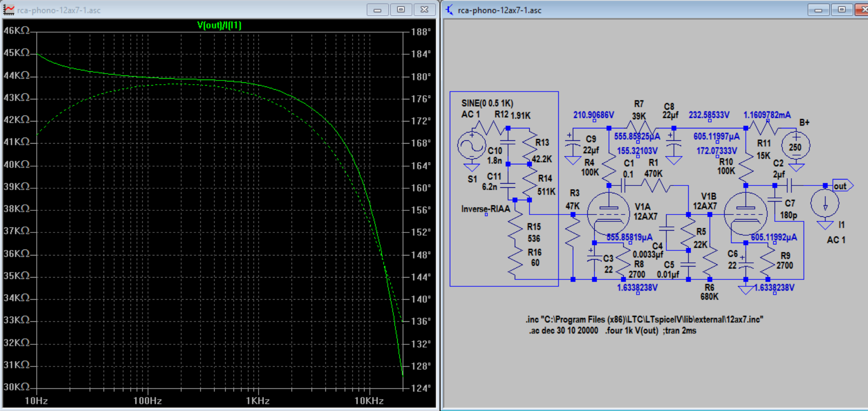This screenshot has height=411, width=868.
Task: Click the R9 2700 resistor label
Action: point(785,260)
